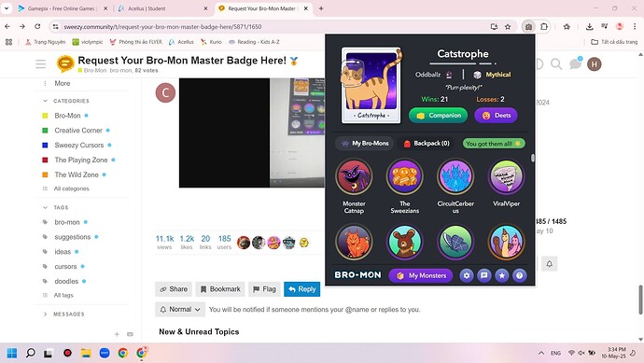Open Bro-Mon help question mark icon
Viewport: 644px width, 363px height.
pos(519,275)
